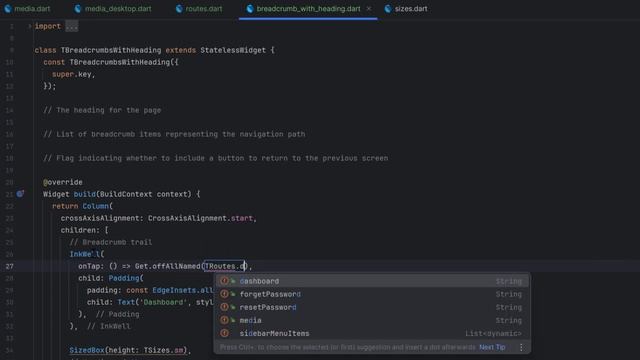Click the StatelessWidget identifier
This screenshot has height=360, width=640.
233,50
